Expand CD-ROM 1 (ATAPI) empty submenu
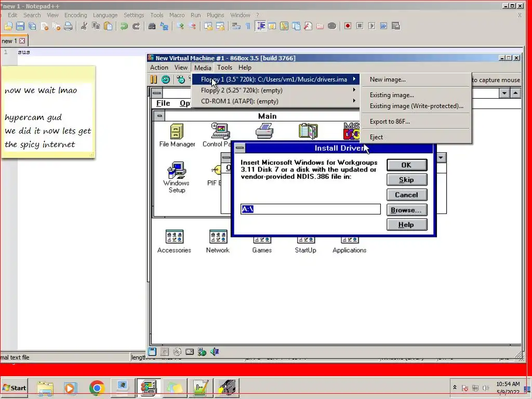 (275, 101)
